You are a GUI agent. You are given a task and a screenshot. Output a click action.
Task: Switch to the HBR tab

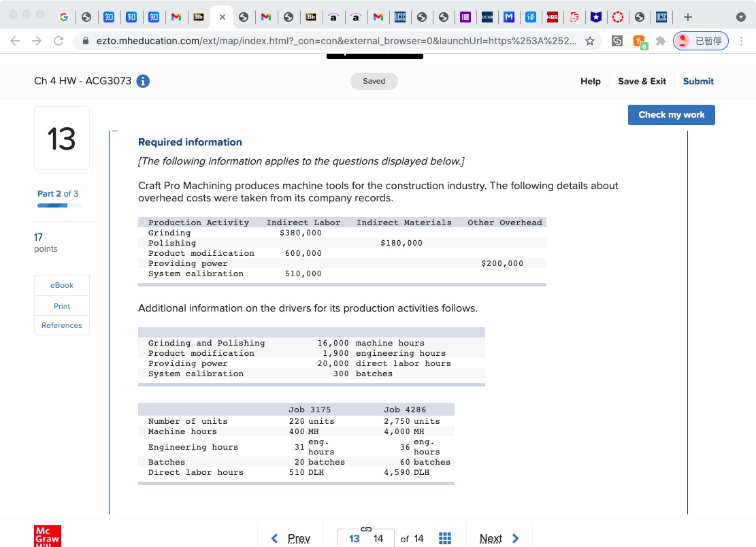tap(553, 17)
